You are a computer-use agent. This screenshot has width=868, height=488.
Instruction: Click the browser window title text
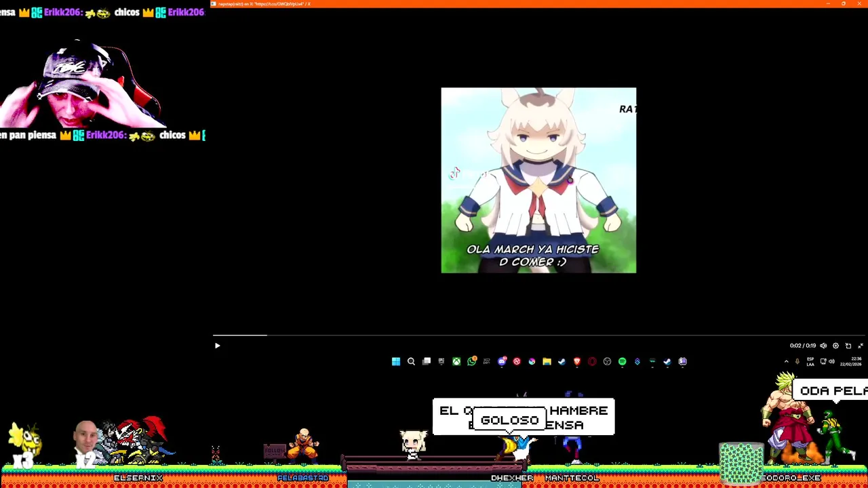pyautogui.click(x=264, y=4)
